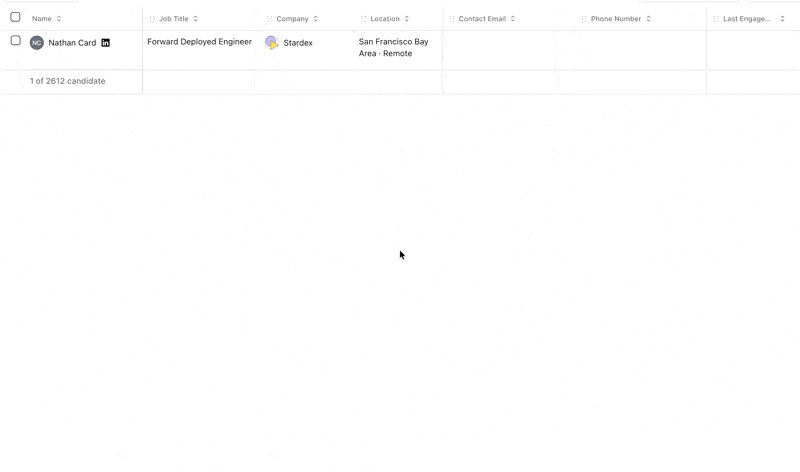Sort by the Name column arrows
Screen dimensions: 800x472
tap(59, 19)
